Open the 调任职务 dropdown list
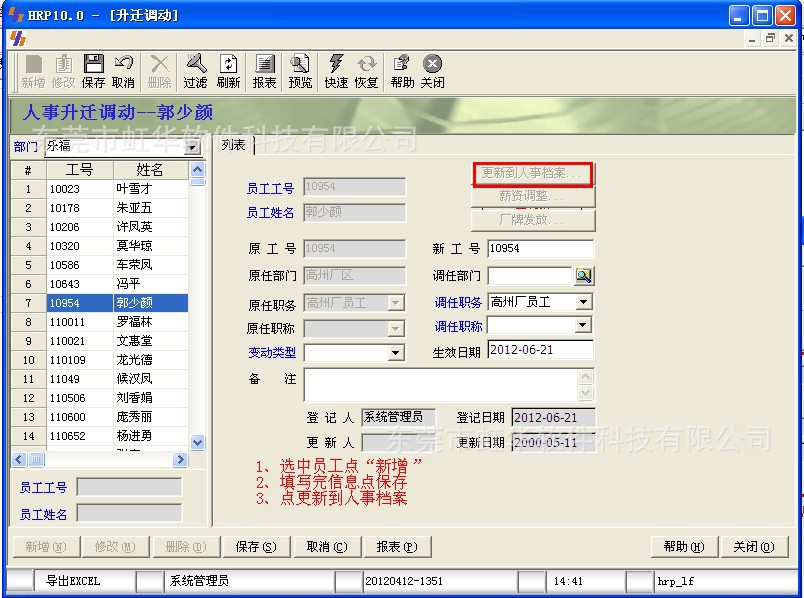 [584, 302]
